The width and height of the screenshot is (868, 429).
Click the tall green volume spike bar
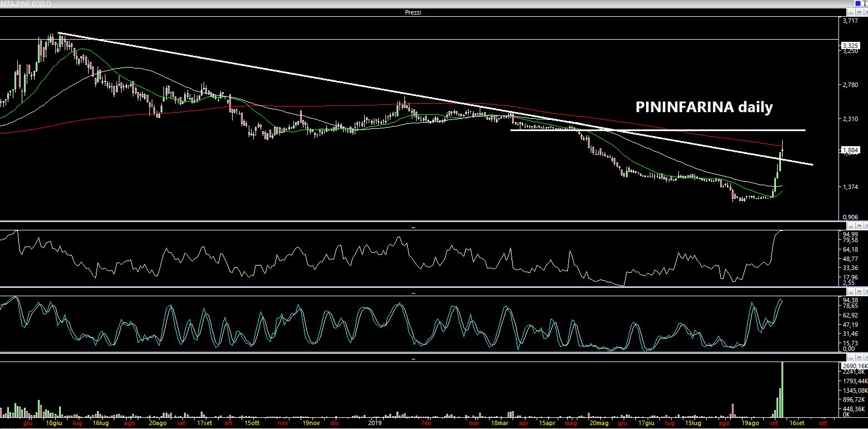[x=783, y=389]
